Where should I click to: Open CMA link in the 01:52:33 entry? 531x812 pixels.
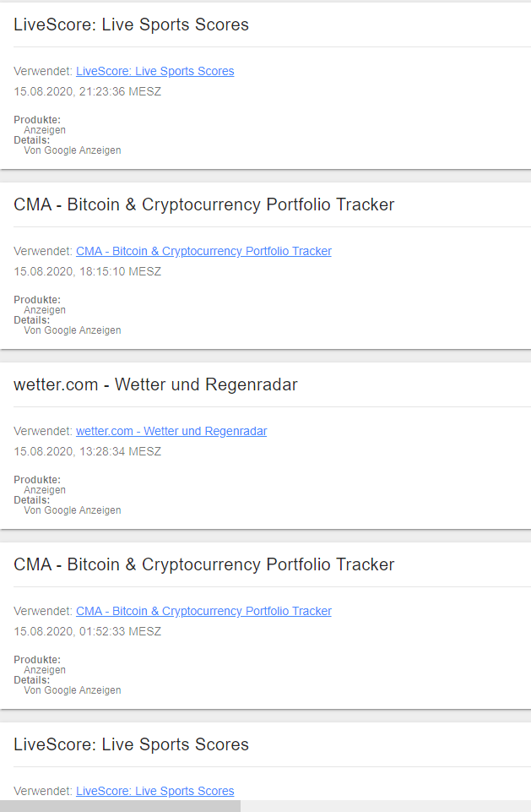tap(203, 611)
